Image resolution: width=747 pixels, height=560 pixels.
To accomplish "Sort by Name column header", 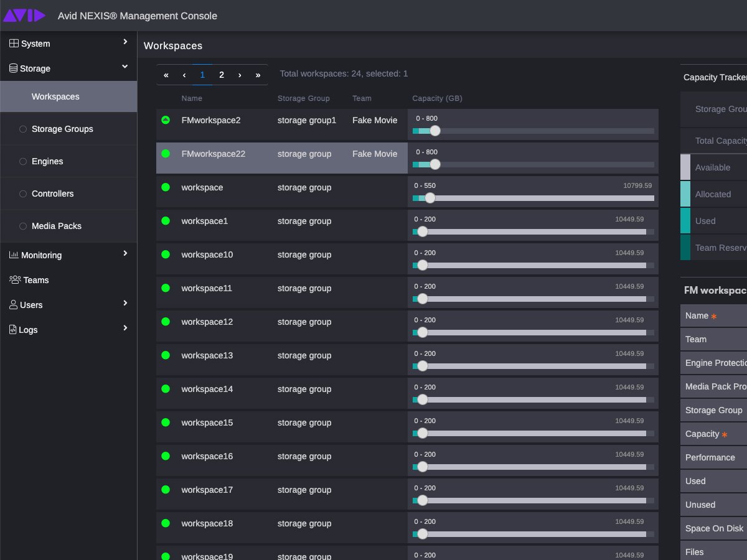I will pos(192,98).
